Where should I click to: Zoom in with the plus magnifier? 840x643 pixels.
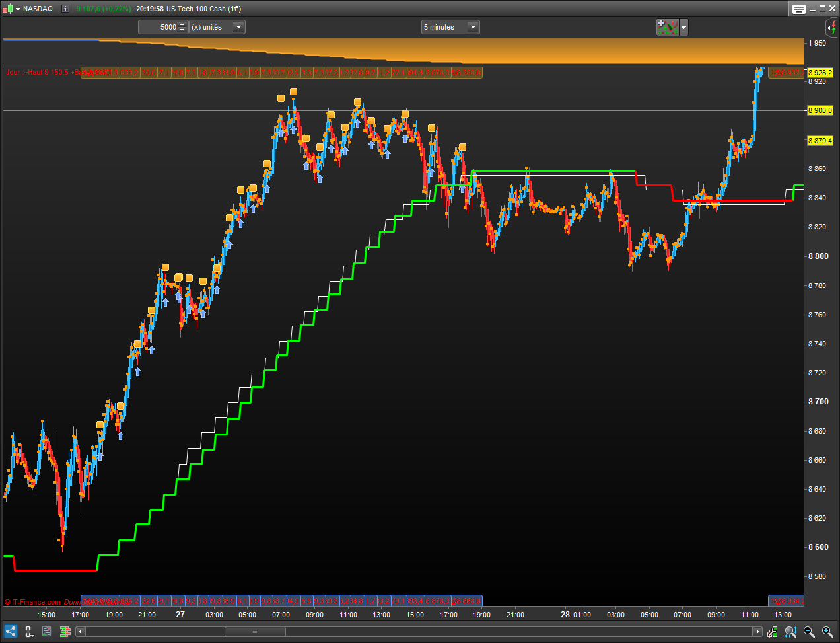click(827, 632)
